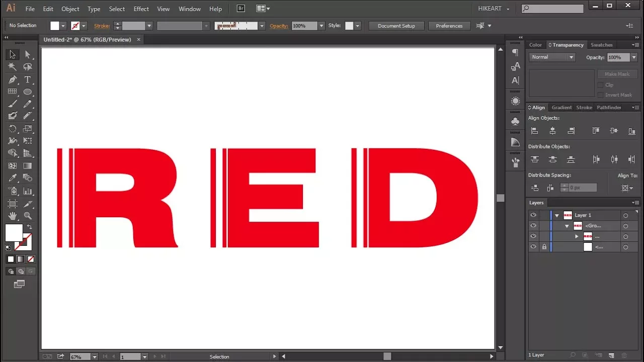Select the Type tool
The width and height of the screenshot is (644, 362).
click(x=28, y=79)
